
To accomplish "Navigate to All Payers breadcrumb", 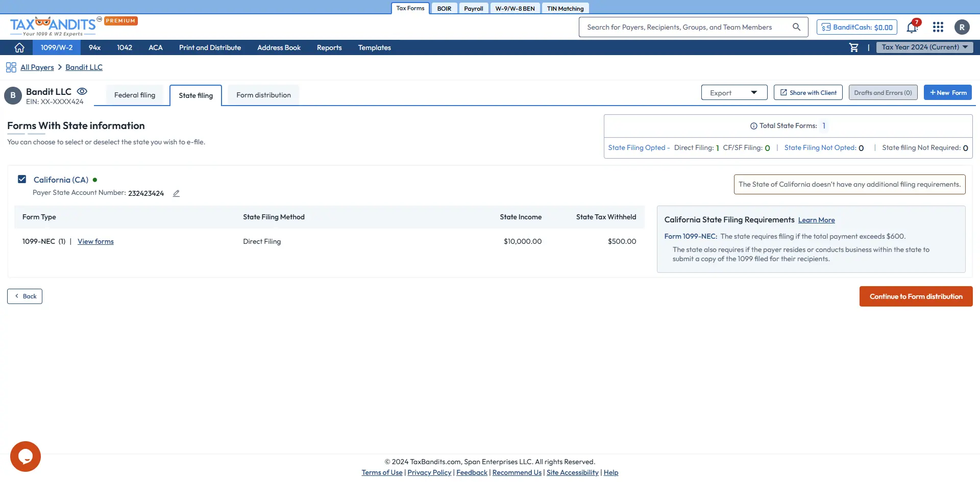I will [37, 67].
